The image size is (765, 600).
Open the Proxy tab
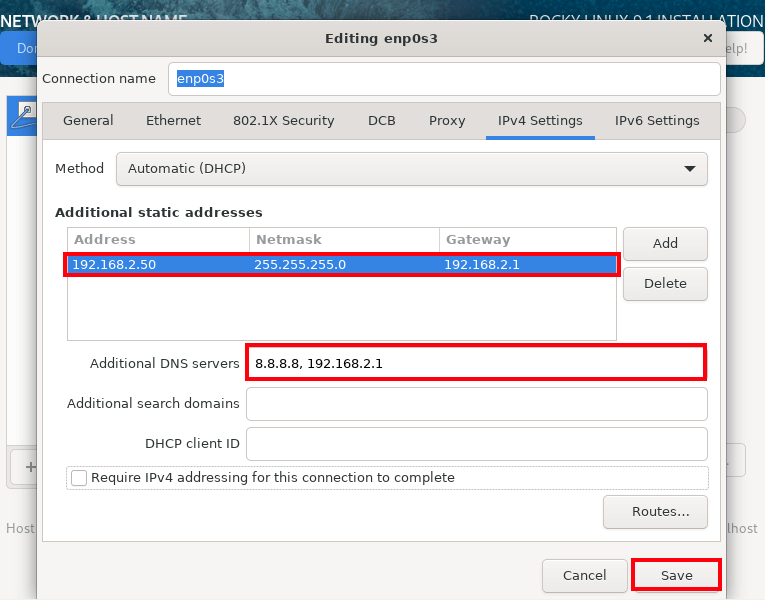click(447, 120)
